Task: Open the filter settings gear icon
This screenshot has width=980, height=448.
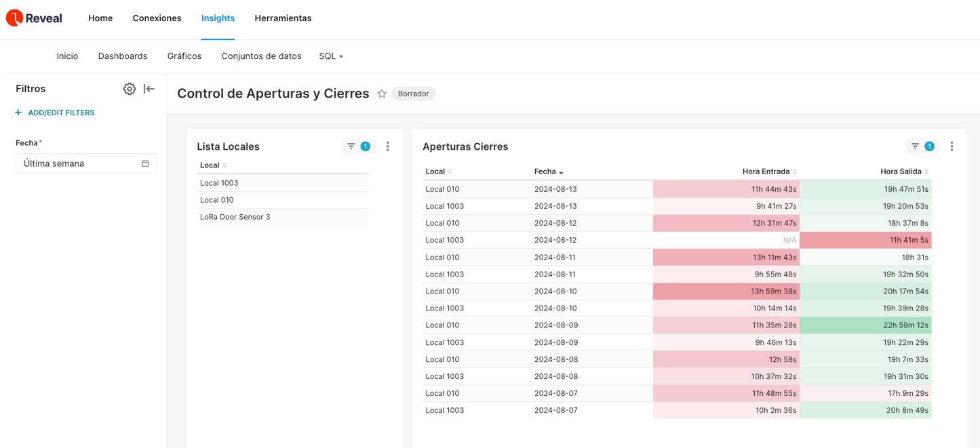Action: (129, 89)
